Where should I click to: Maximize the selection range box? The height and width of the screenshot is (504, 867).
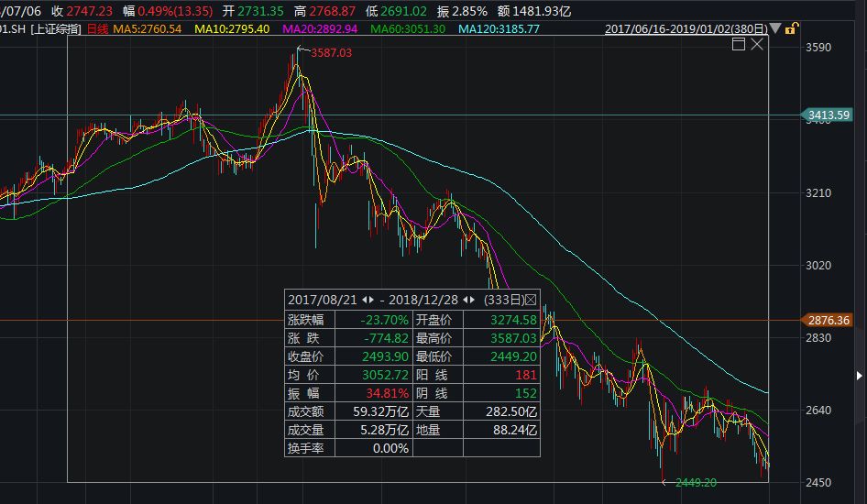tap(738, 44)
